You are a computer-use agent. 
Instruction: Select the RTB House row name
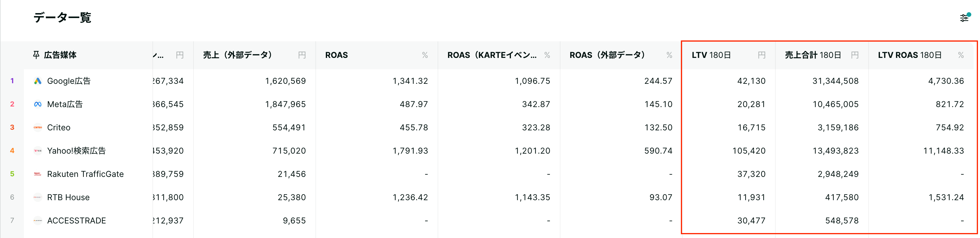point(68,197)
